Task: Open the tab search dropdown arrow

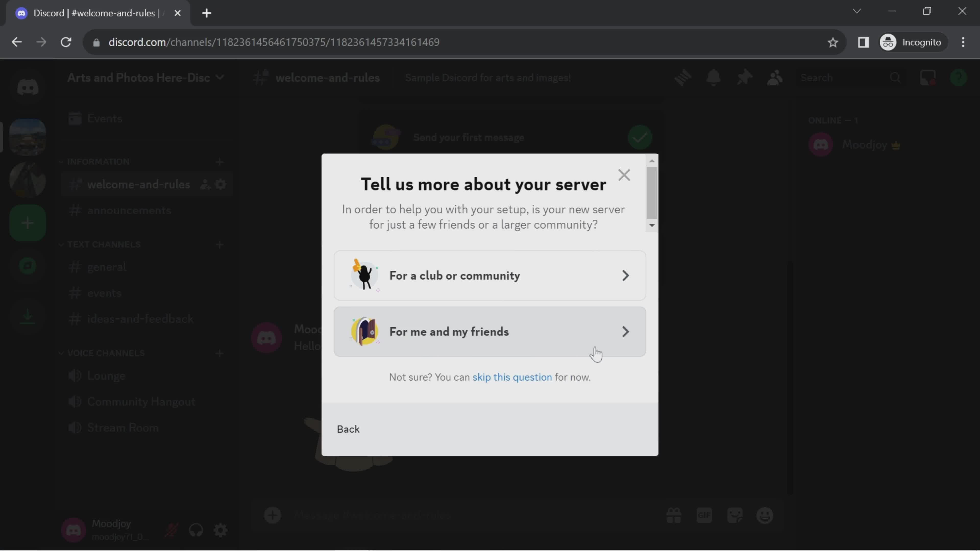Action: 857,11
